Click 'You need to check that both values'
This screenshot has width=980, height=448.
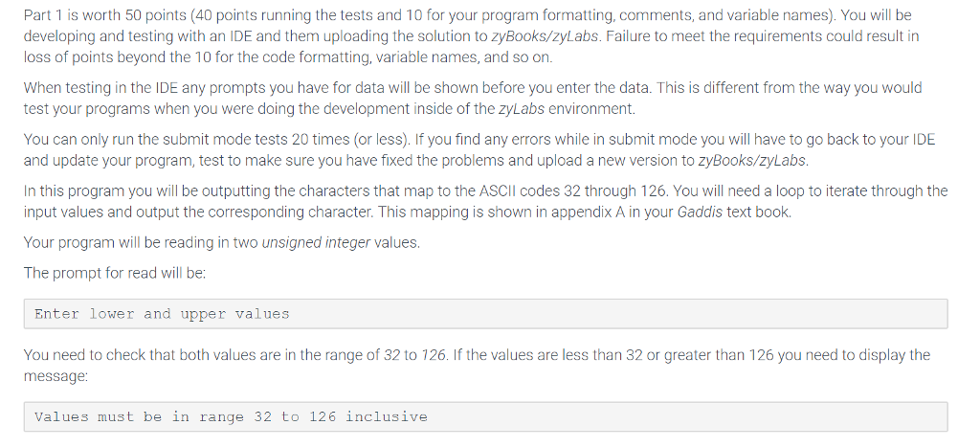(x=144, y=355)
